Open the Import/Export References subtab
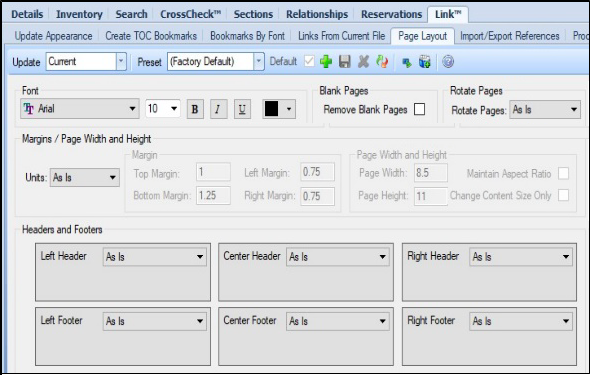Viewport: 590px width, 375px height. (x=510, y=36)
